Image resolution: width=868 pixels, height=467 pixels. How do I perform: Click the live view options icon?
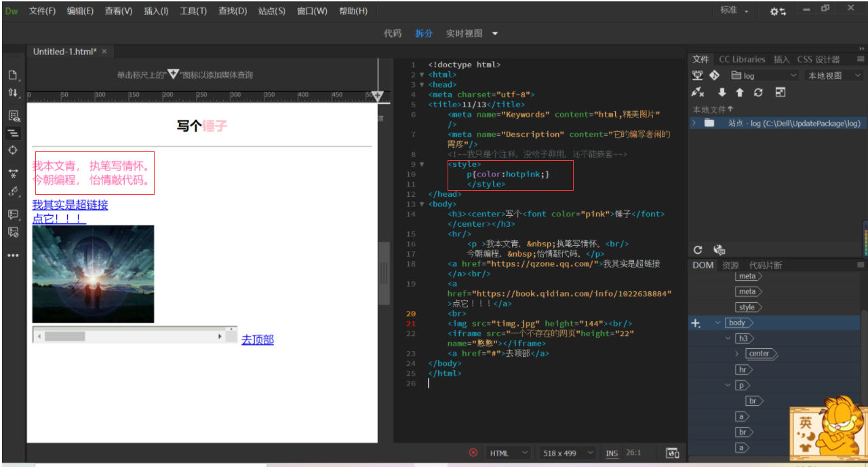tap(13, 115)
